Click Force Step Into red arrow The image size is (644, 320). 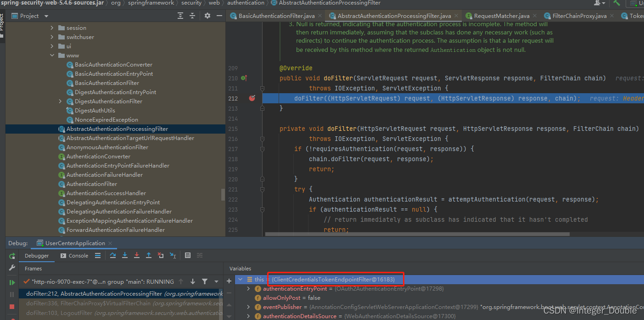coord(137,256)
